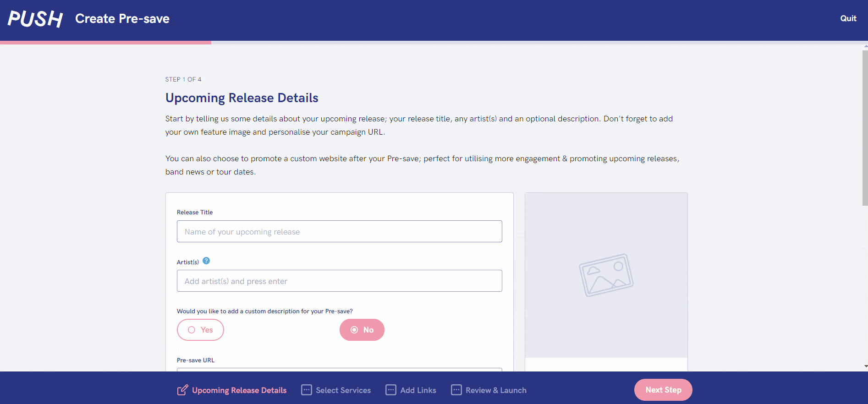Click the scrollbar up arrow
This screenshot has width=868, height=404.
coord(865,46)
